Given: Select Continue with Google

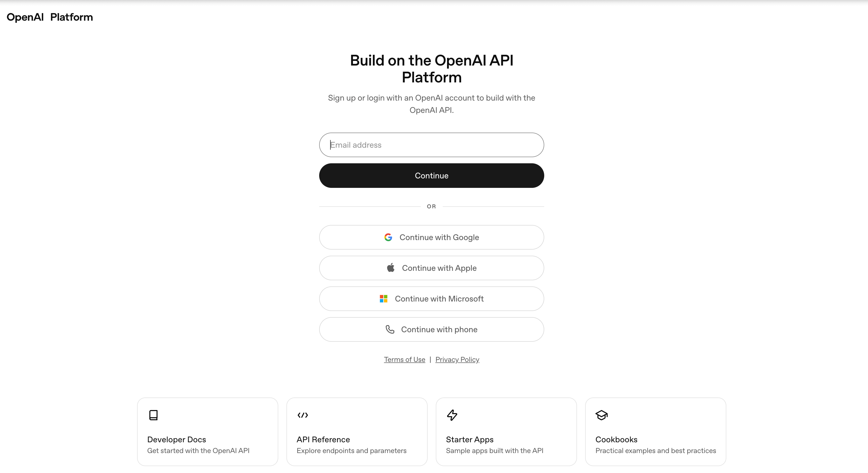Looking at the screenshot, I should 431,237.
